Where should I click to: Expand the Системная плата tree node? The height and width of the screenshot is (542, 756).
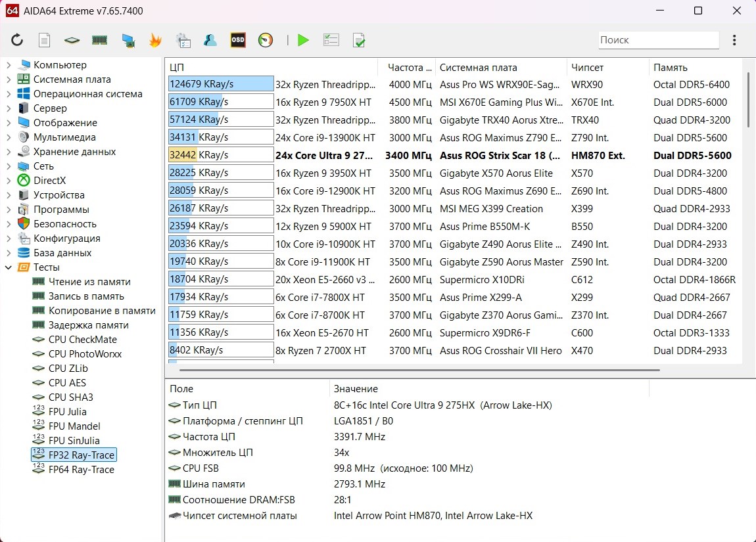[x=9, y=79]
